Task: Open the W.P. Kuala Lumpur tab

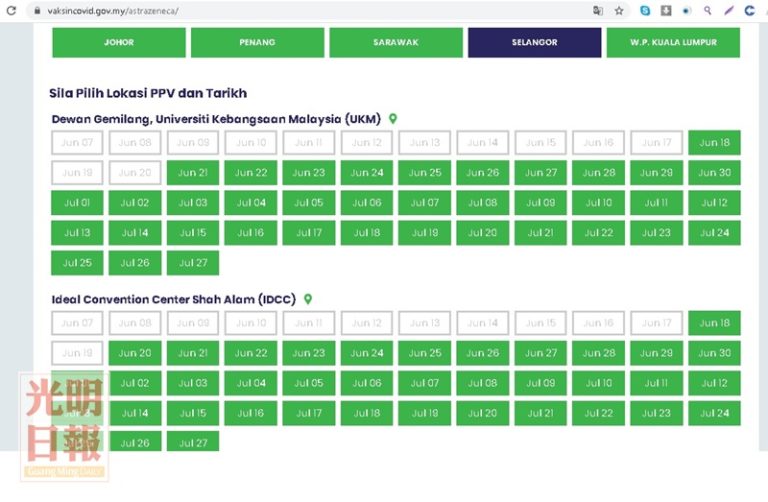Action: tap(673, 43)
